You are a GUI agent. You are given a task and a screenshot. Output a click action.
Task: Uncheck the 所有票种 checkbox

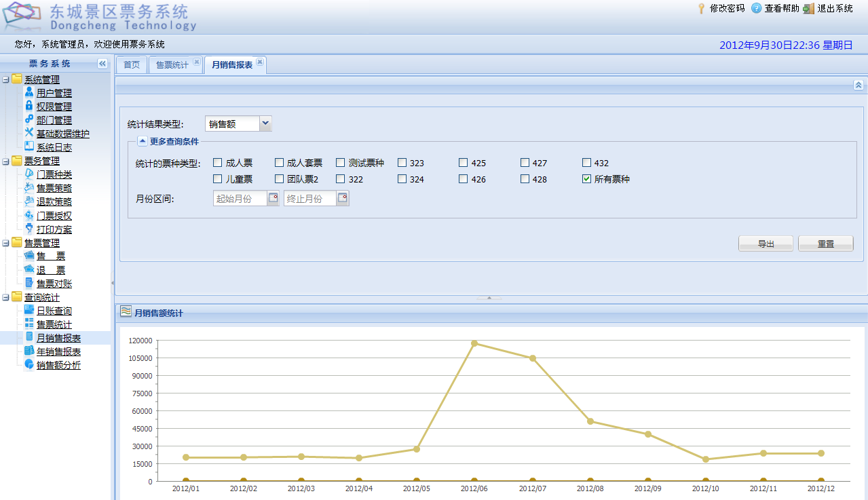[587, 179]
